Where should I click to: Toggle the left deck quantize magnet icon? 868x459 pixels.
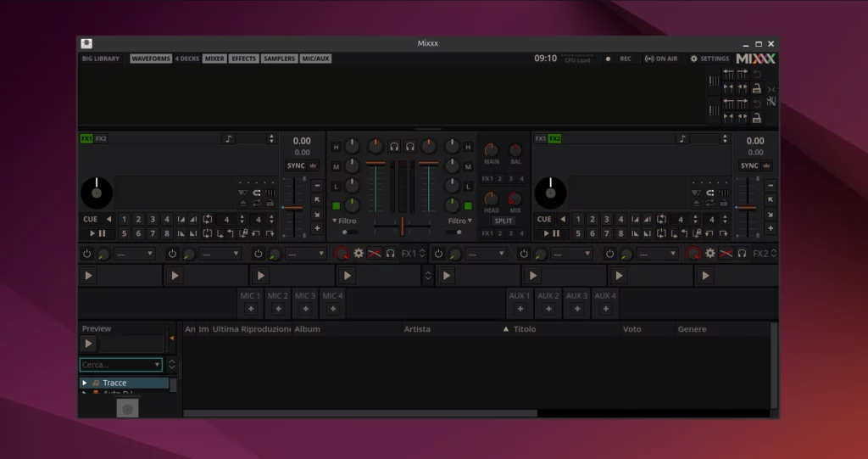[256, 193]
